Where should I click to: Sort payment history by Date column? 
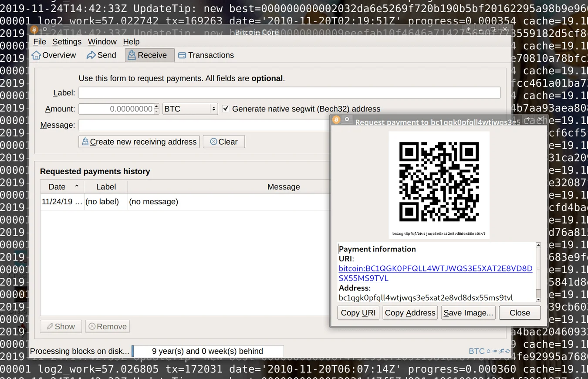pyautogui.click(x=57, y=187)
